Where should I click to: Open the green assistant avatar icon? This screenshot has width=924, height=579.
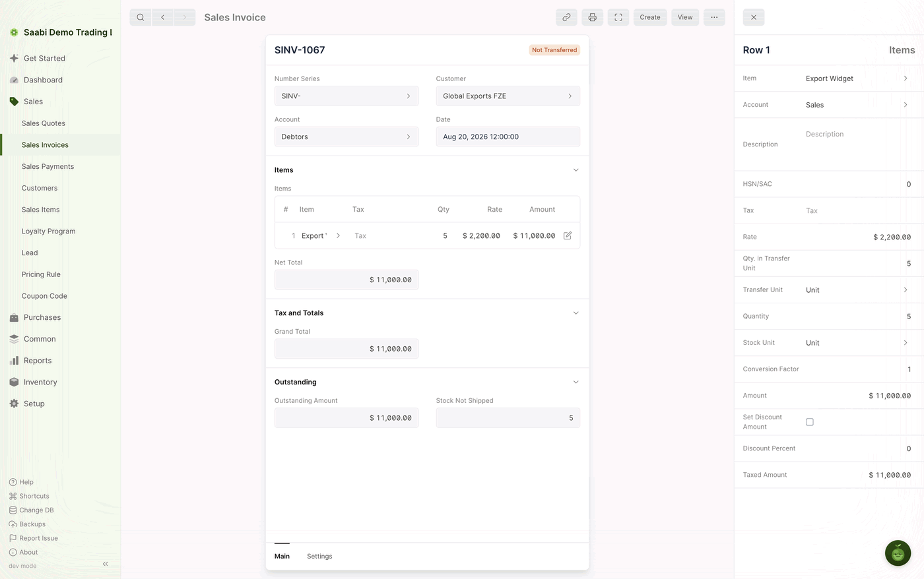[898, 553]
